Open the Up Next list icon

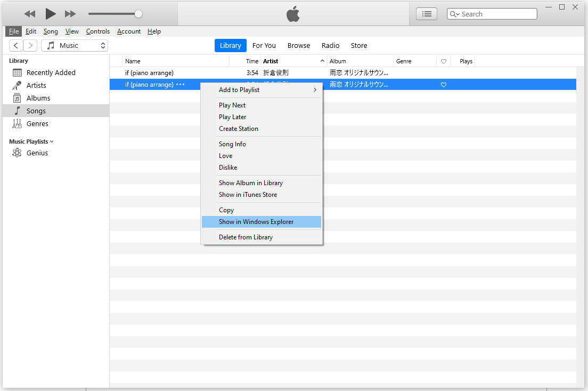point(427,14)
